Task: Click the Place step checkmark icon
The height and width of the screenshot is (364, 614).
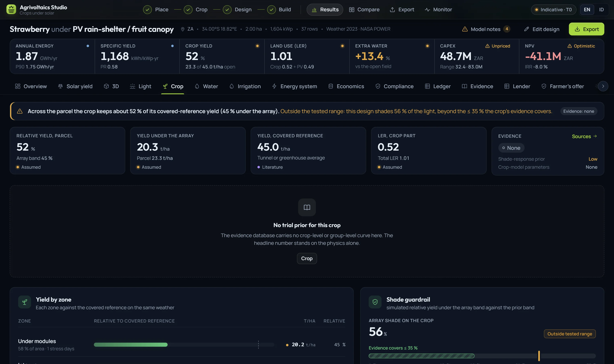Action: 147,10
